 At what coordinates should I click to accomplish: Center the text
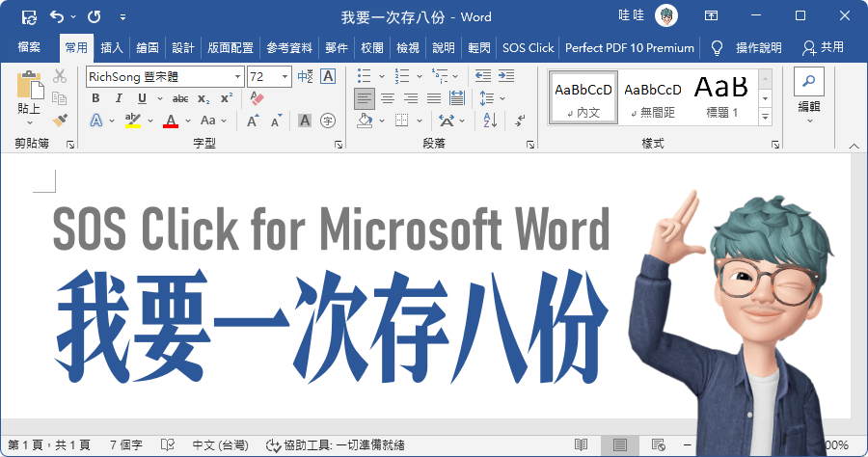coord(388,98)
